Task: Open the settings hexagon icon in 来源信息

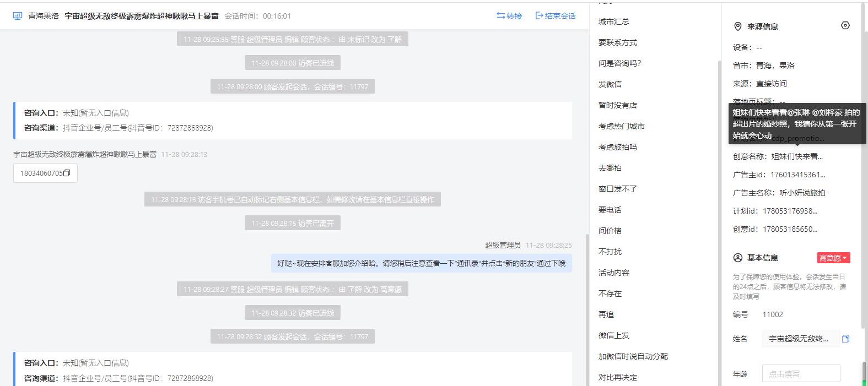Action: click(845, 25)
